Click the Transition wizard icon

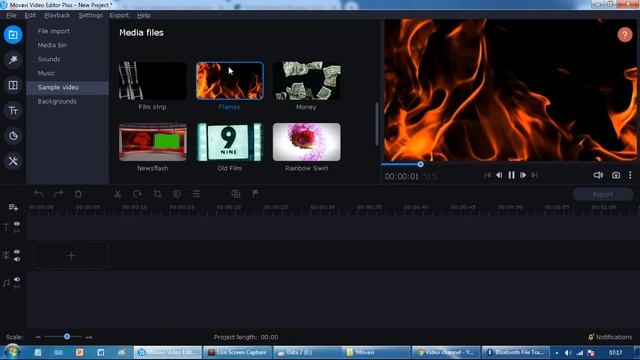pos(236,194)
